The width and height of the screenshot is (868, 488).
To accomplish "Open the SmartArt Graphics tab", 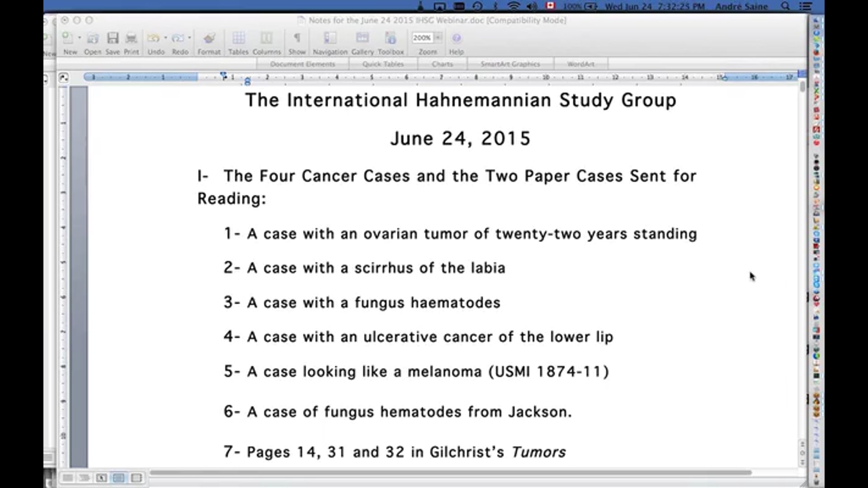I will pos(510,64).
